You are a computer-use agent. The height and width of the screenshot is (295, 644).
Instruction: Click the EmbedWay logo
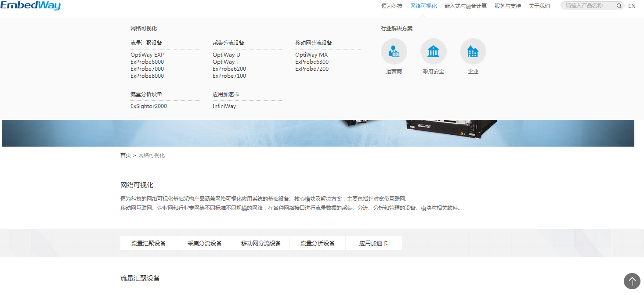(30, 6)
